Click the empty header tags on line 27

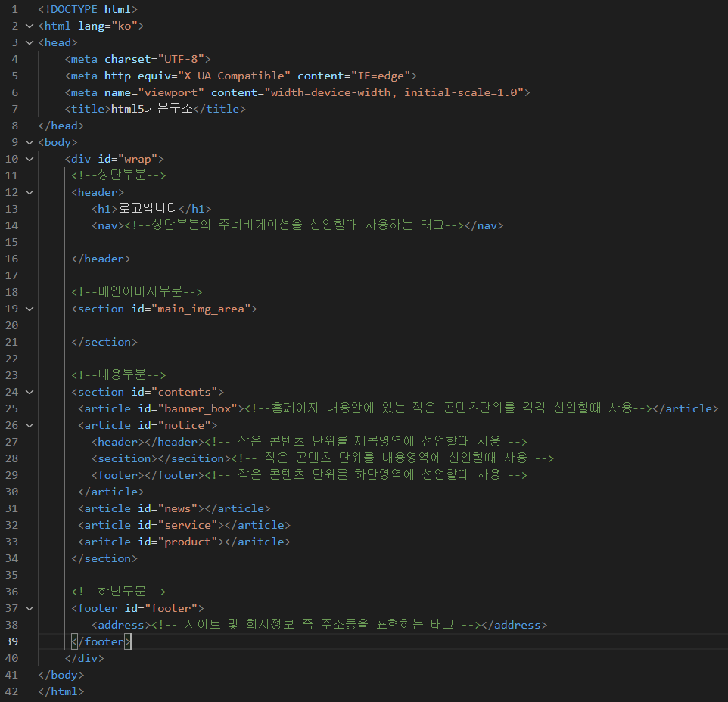[x=148, y=443]
